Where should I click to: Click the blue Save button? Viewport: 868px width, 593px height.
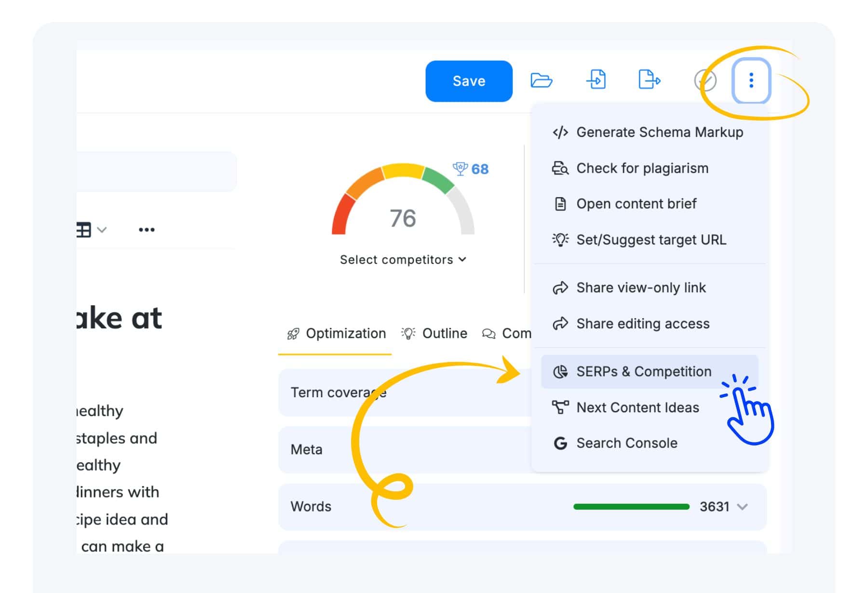pyautogui.click(x=469, y=81)
